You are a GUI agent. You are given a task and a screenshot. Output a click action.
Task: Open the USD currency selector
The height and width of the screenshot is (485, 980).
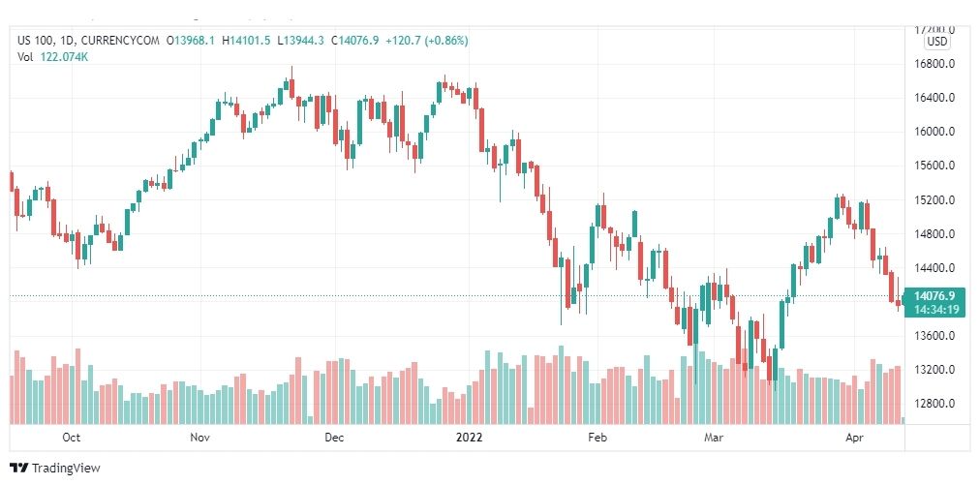click(x=936, y=42)
